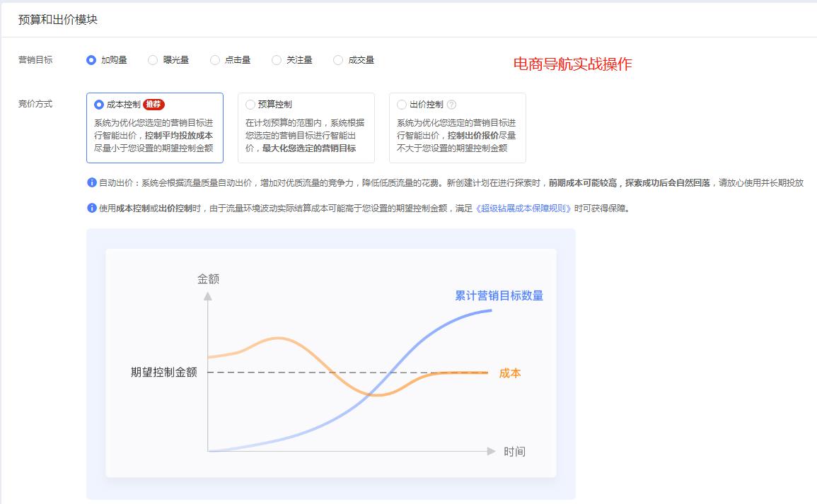
Task: Click the question mark icon beside 出价控制
Action: pyautogui.click(x=451, y=103)
